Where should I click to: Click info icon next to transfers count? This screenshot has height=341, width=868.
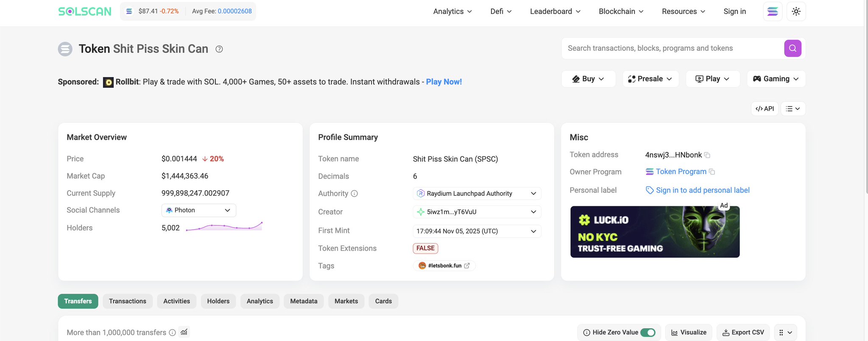[173, 333]
